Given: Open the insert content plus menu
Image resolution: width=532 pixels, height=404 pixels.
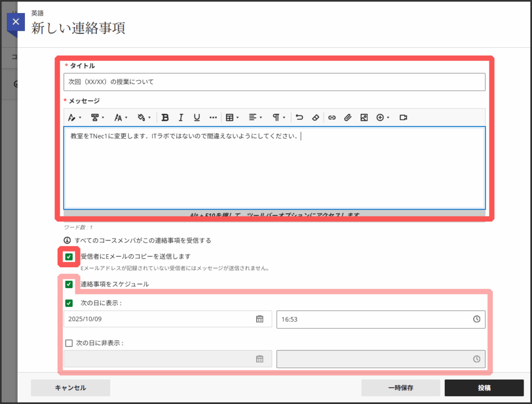Looking at the screenshot, I should [382, 118].
